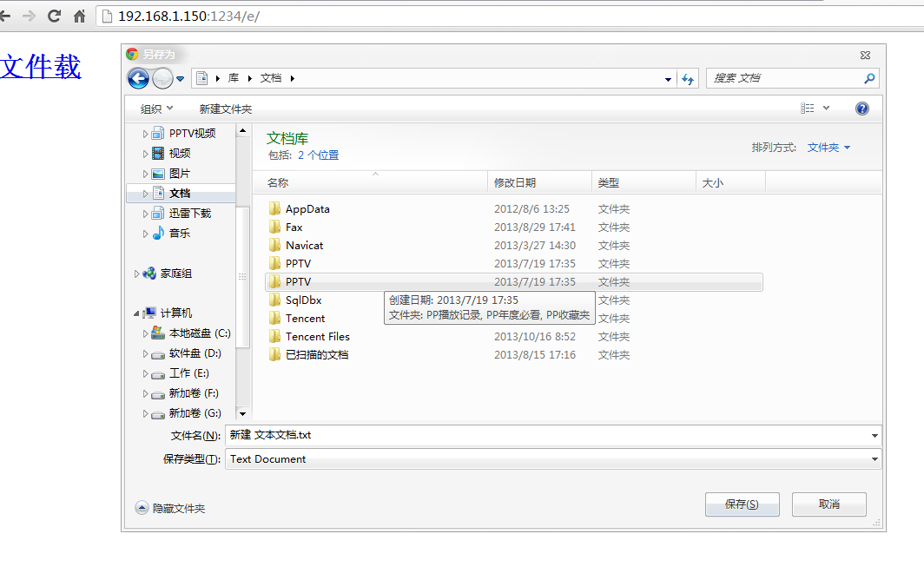Click the refresh icon next to address bar
Screen dimensions: 924x580
click(688, 78)
